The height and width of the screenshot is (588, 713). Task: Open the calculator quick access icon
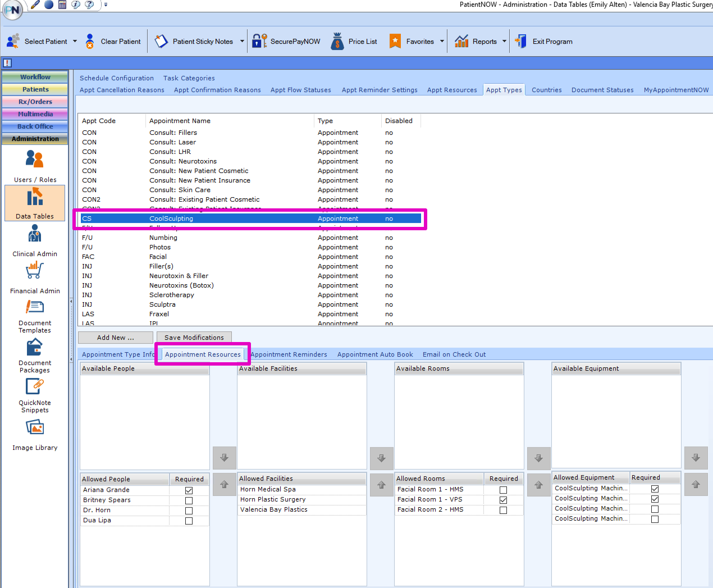pyautogui.click(x=62, y=4)
